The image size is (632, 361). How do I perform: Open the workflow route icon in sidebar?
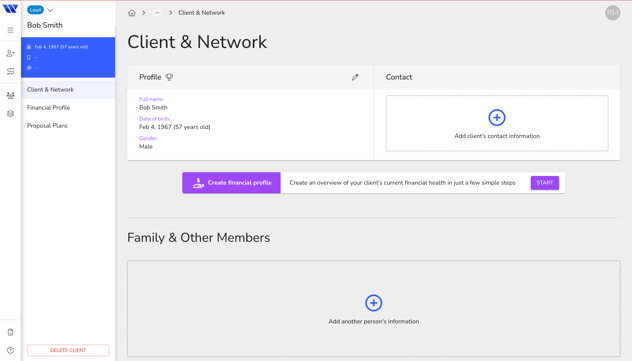coord(10,71)
